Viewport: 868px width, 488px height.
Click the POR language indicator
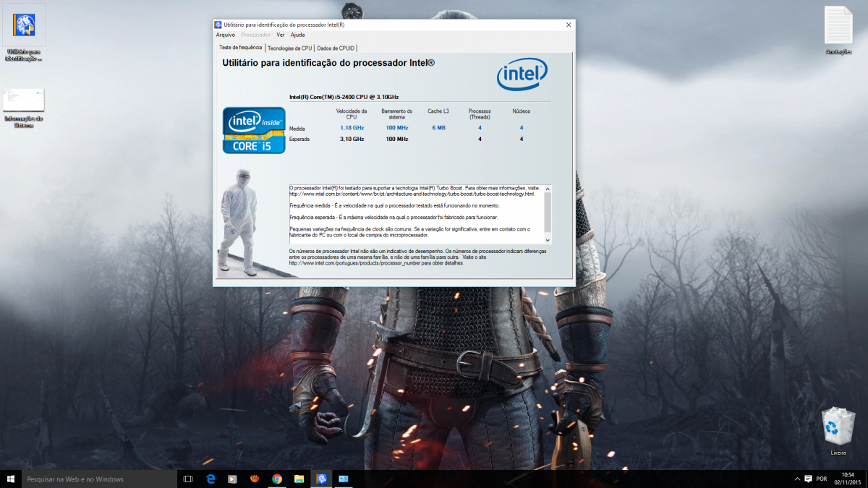click(x=821, y=479)
